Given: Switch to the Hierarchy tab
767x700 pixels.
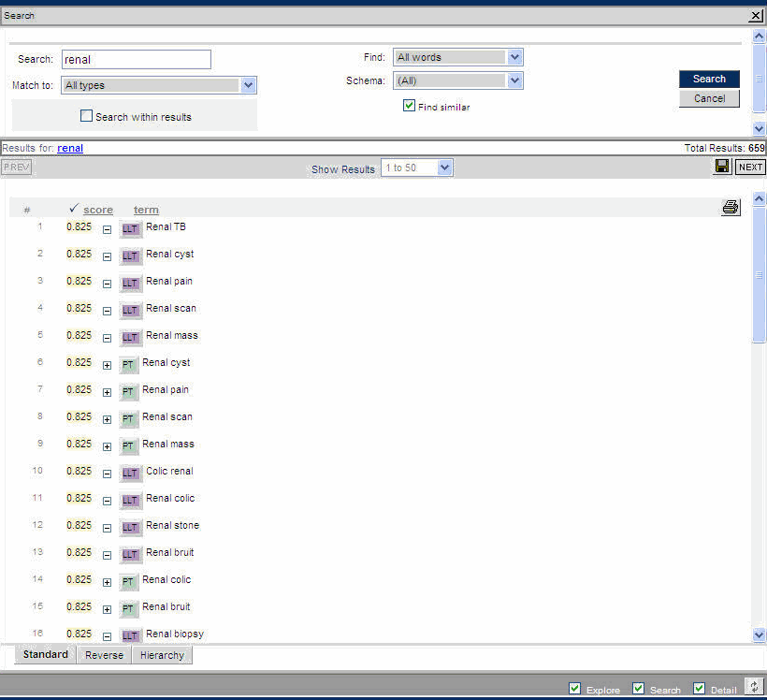Looking at the screenshot, I should tap(162, 655).
